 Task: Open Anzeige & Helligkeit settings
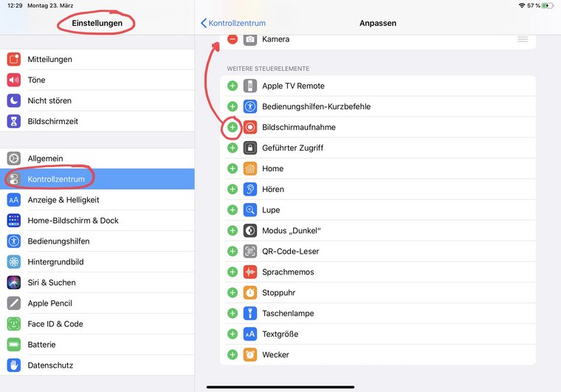point(97,200)
